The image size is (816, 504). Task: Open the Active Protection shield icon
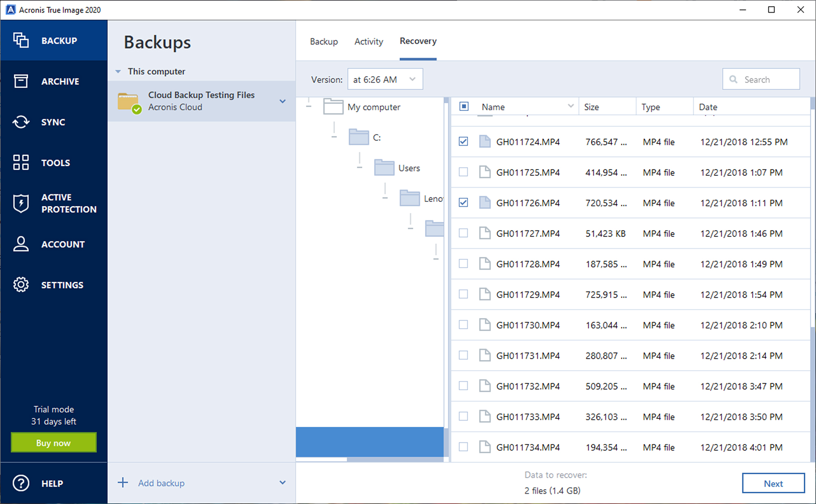tap(21, 203)
